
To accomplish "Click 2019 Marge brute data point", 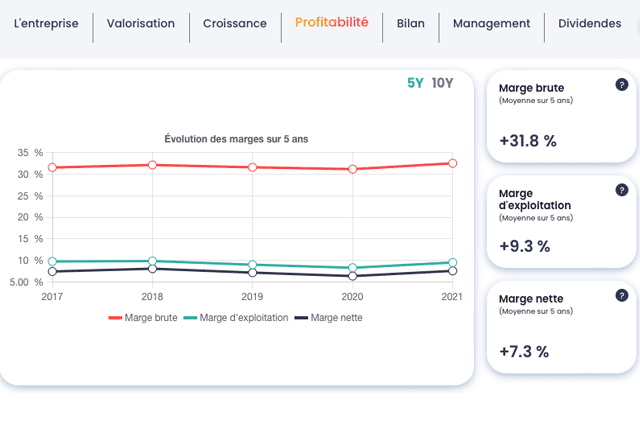I will 252,167.
